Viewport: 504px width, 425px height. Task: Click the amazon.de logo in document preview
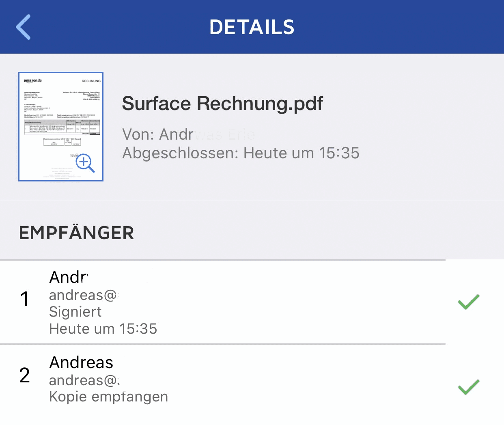32,81
